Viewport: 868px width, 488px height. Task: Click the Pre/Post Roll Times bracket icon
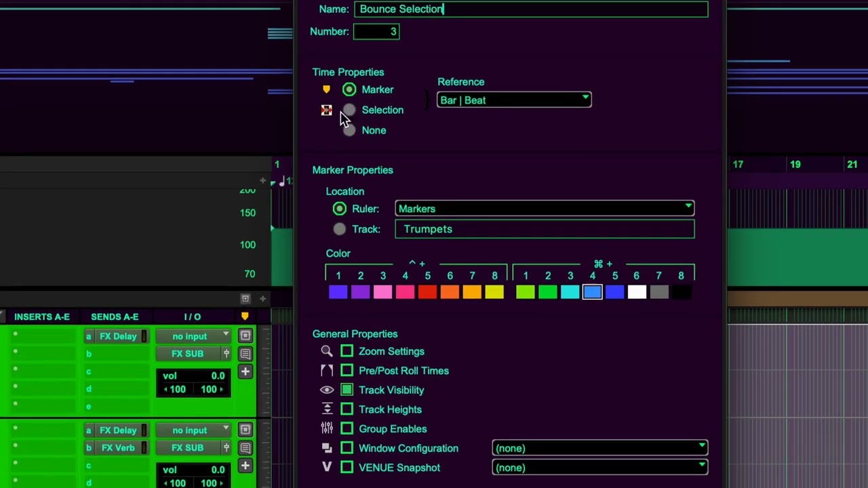[x=327, y=371]
